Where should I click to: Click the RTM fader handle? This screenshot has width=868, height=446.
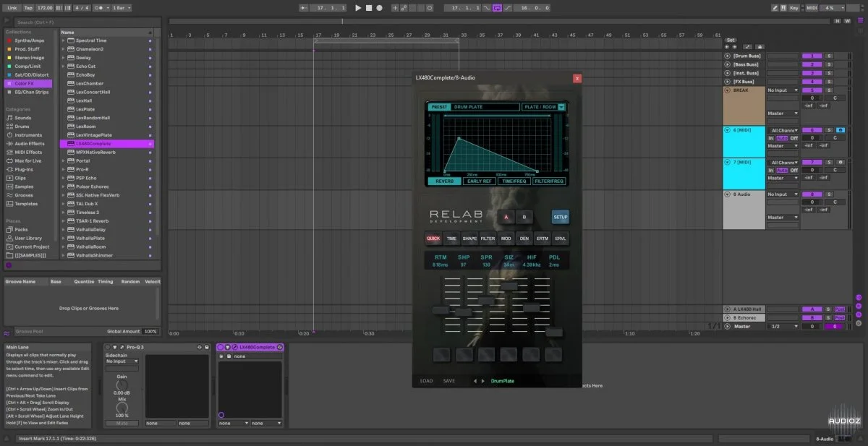(441, 309)
